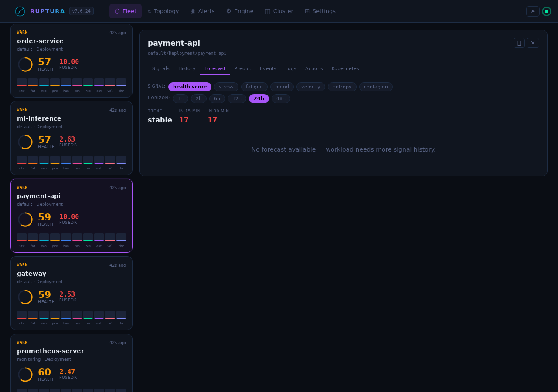The height and width of the screenshot is (392, 558).
Task: Click payment-api card 'vel' signal bar
Action: point(110,237)
